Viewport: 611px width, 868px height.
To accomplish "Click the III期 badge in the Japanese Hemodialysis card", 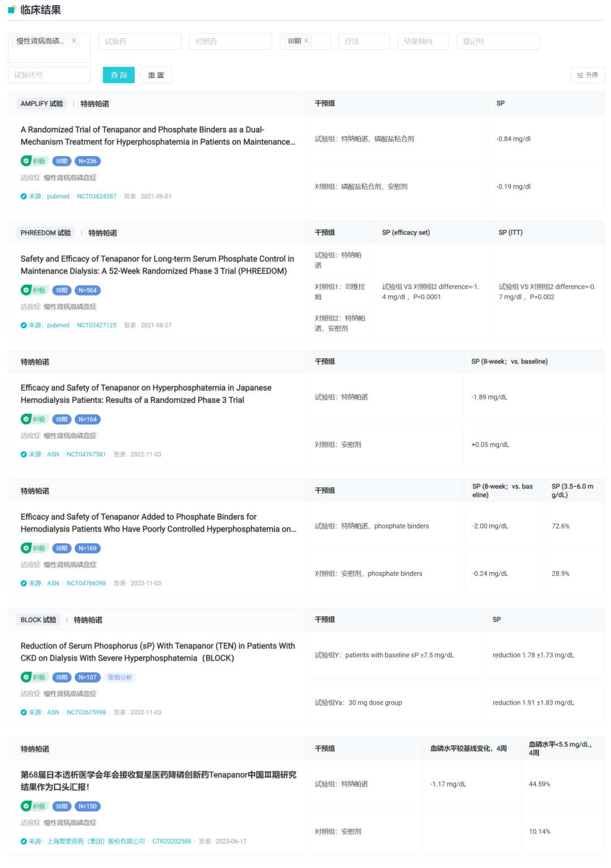I will (x=62, y=419).
